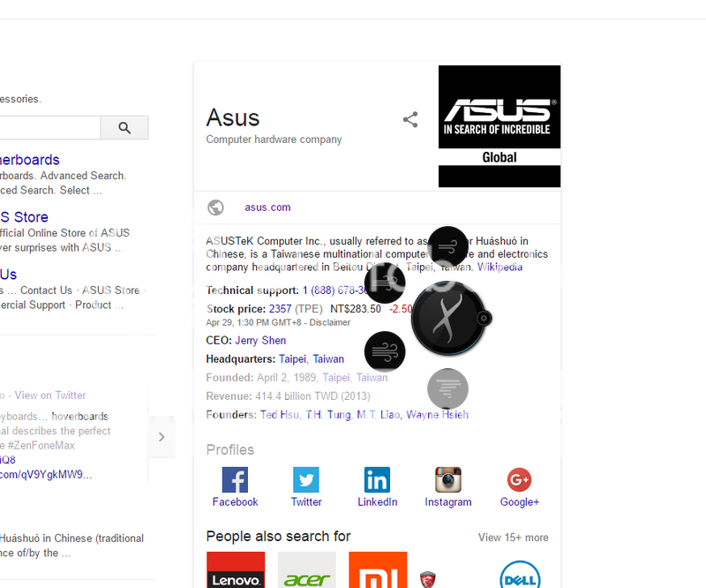The image size is (706, 588).
Task: Click the Mi logo in related companies
Action: coord(378,570)
